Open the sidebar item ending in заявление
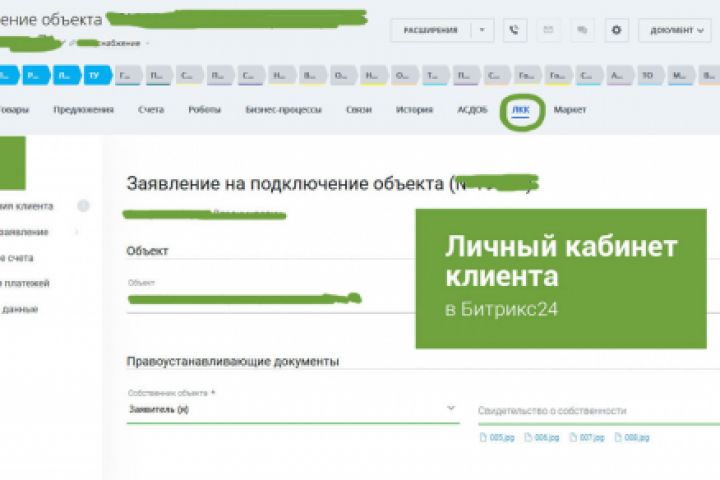The height and width of the screenshot is (480, 720). (24, 232)
